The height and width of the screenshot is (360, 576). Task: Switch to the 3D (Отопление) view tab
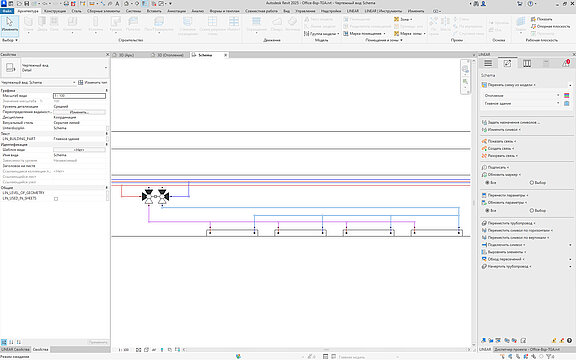[x=170, y=55]
